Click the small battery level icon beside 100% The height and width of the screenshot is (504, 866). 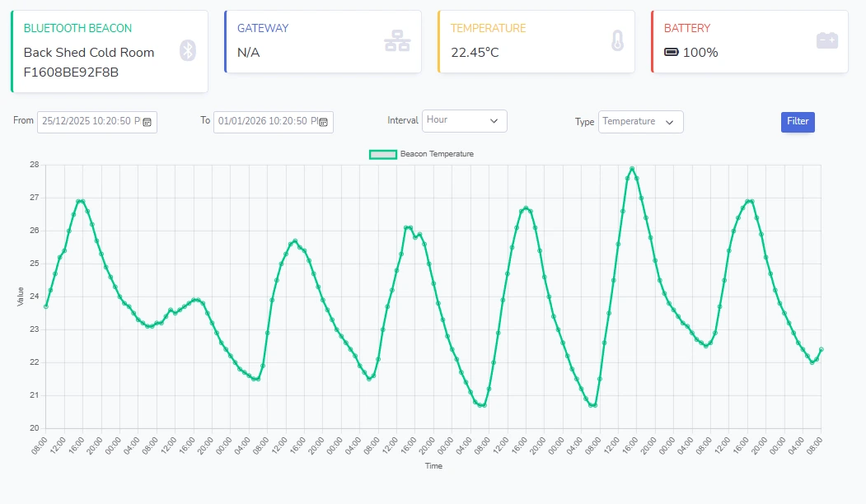[672, 53]
